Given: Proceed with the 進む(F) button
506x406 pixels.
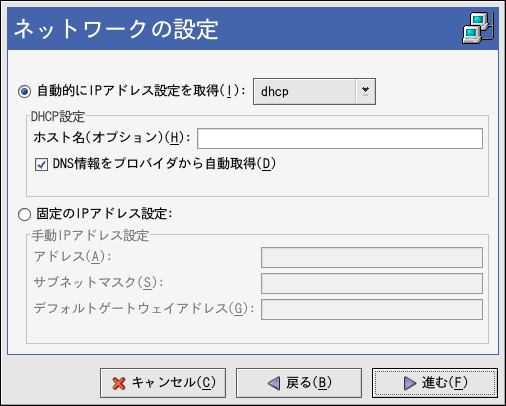Looking at the screenshot, I should tap(435, 383).
